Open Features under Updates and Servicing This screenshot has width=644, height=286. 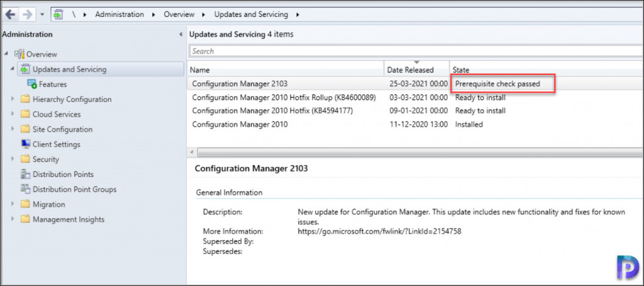(53, 84)
